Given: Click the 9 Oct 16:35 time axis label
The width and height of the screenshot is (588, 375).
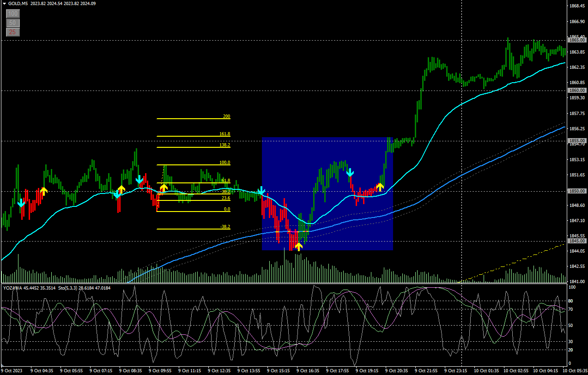Looking at the screenshot, I should point(308,370).
